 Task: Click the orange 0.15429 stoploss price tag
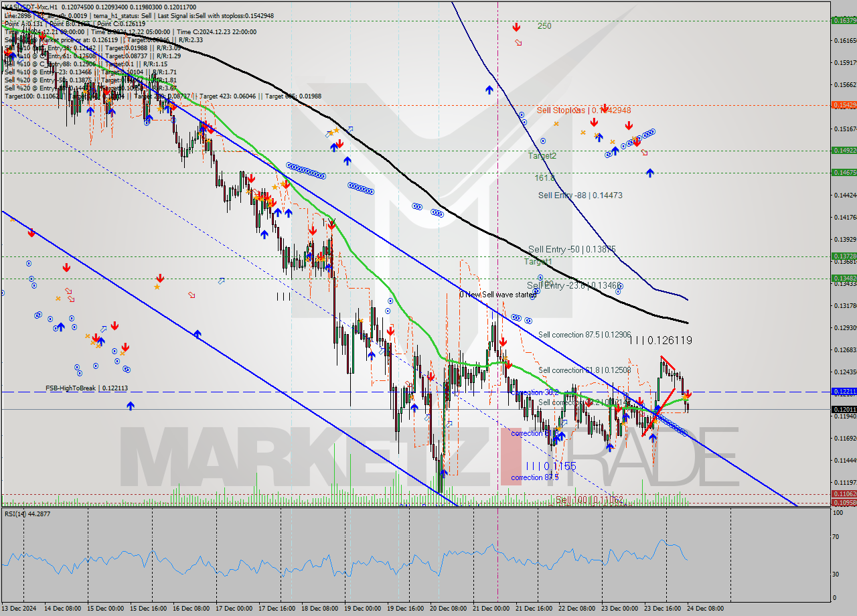coord(844,104)
